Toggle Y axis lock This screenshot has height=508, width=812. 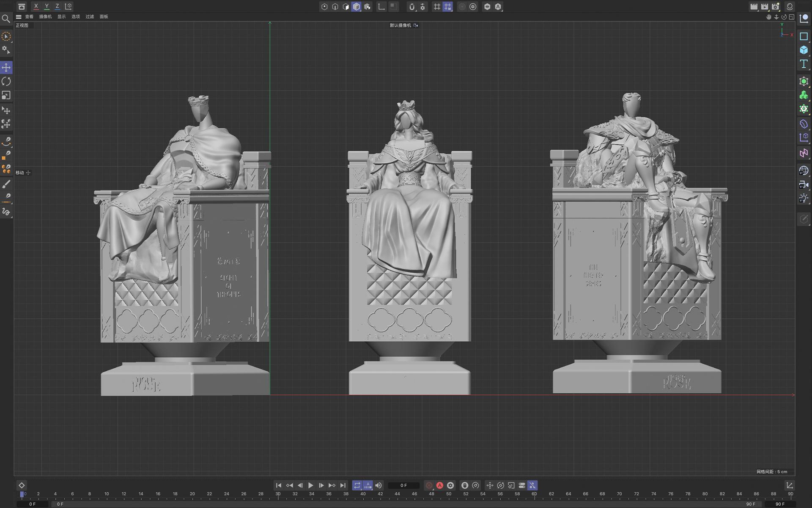pyautogui.click(x=47, y=6)
